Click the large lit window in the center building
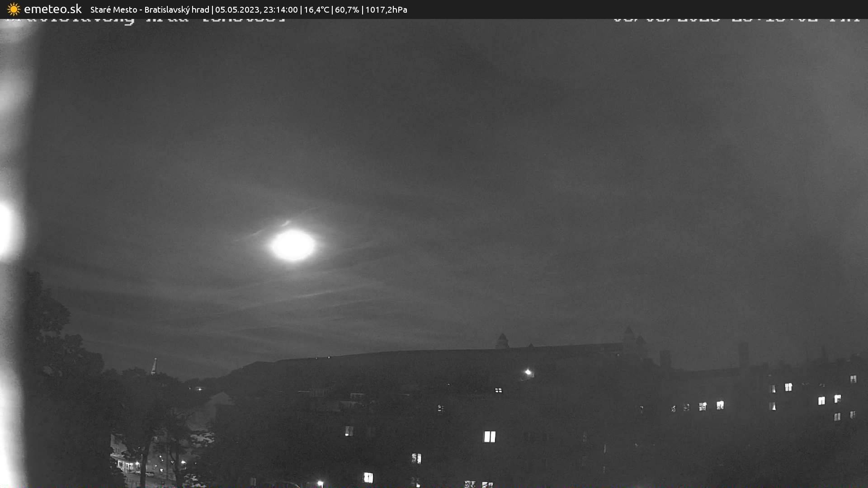Image resolution: width=868 pixels, height=488 pixels. pos(490,436)
